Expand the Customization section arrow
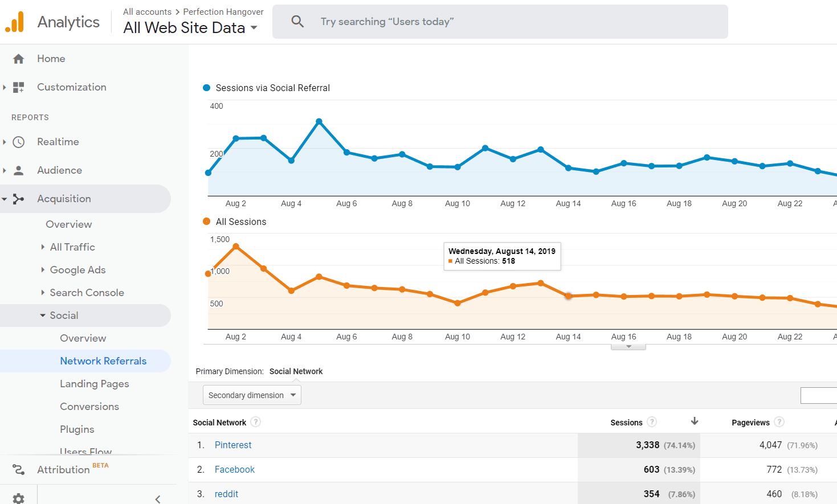 5,87
